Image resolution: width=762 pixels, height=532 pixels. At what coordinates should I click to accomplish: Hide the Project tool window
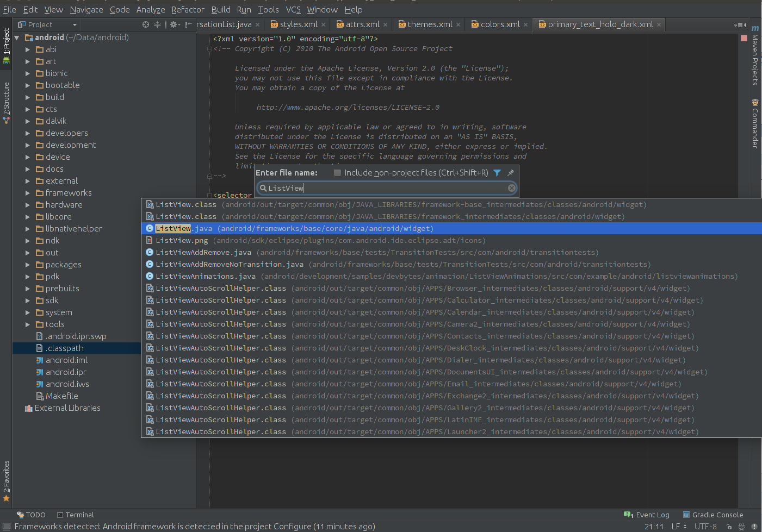(188, 24)
